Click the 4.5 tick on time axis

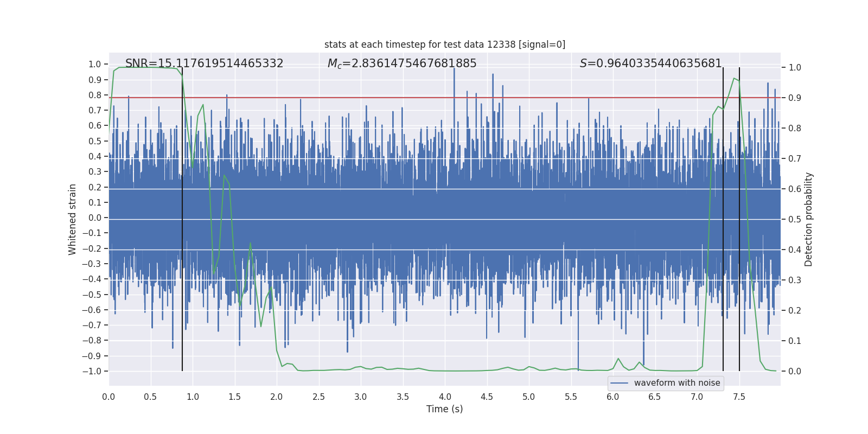[487, 397]
